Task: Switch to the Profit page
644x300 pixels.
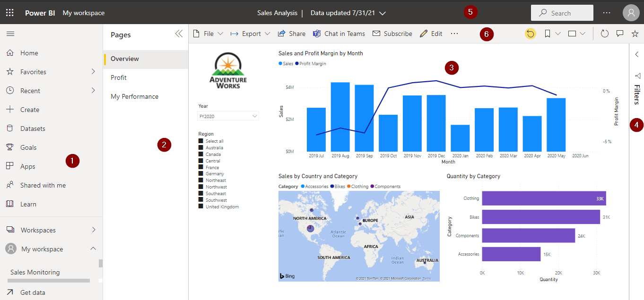Action: click(119, 77)
